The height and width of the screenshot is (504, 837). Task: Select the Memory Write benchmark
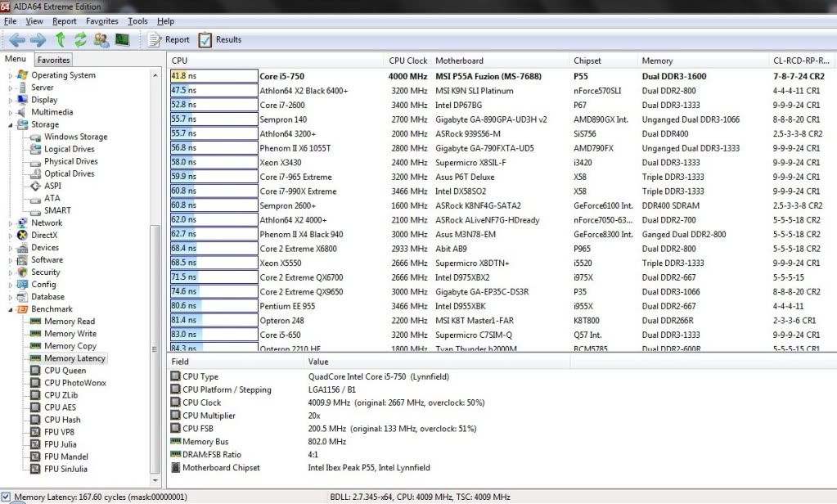pyautogui.click(x=70, y=334)
